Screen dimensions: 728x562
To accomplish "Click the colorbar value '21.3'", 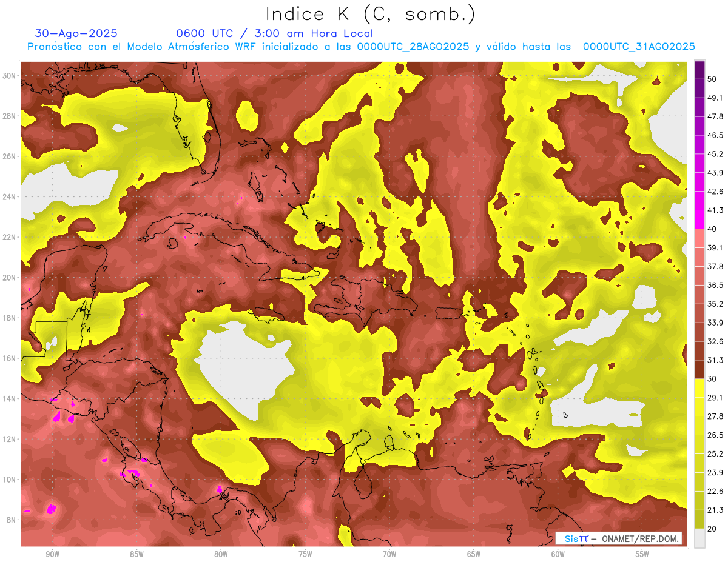I will pos(715,511).
